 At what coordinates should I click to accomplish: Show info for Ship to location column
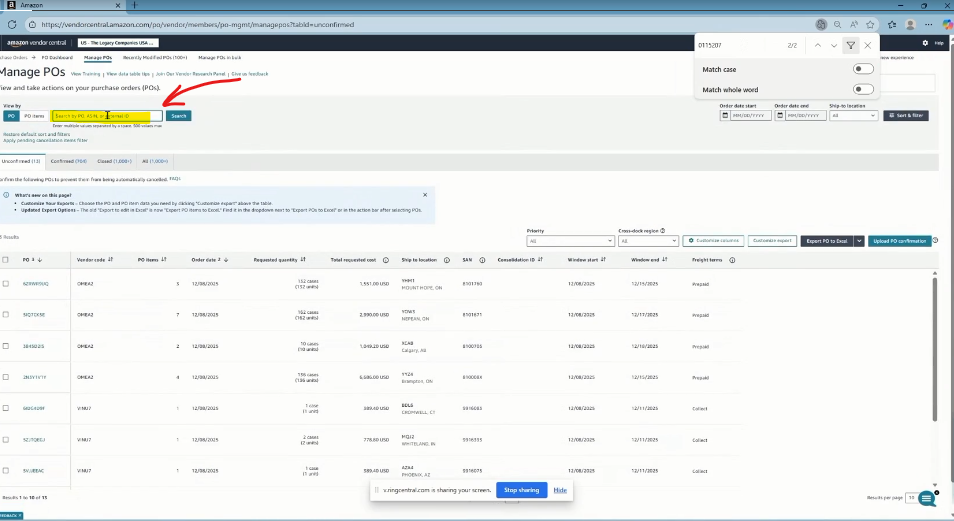pos(447,260)
